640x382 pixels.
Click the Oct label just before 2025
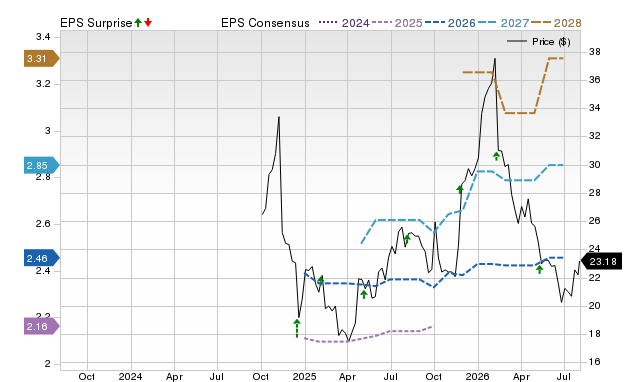coord(260,377)
